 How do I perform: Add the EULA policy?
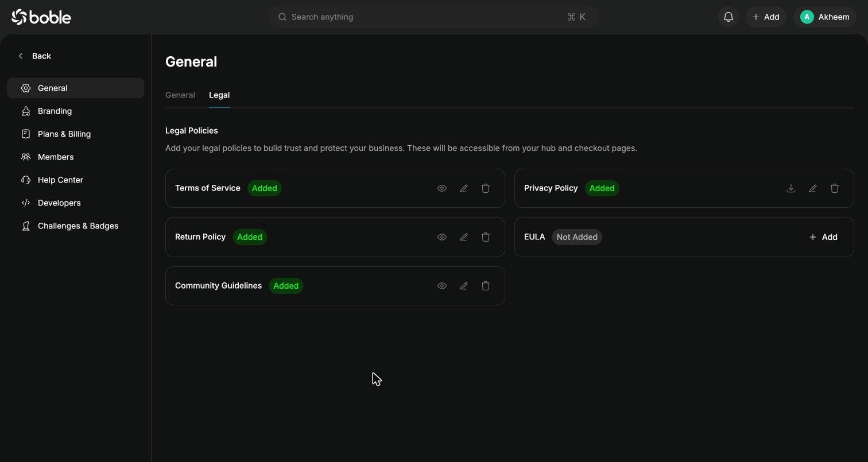click(x=823, y=237)
